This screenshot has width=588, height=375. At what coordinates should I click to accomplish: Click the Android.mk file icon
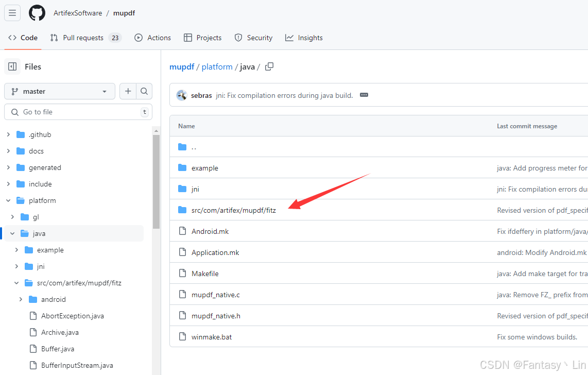pyautogui.click(x=182, y=231)
